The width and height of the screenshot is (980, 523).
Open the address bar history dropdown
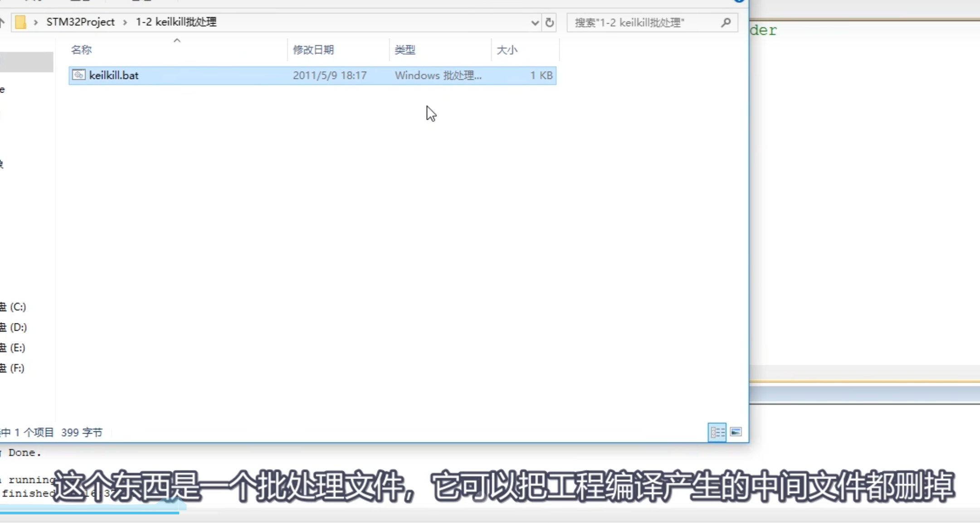535,23
